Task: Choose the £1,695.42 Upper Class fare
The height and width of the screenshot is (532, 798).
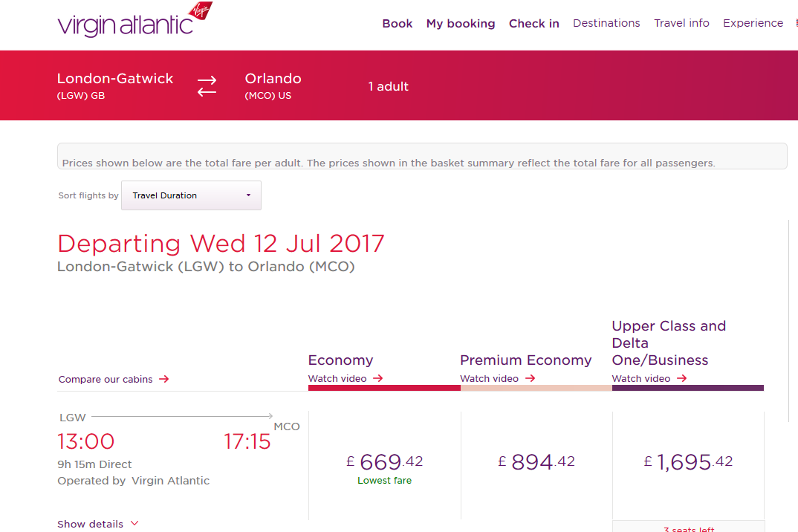Action: [688, 462]
